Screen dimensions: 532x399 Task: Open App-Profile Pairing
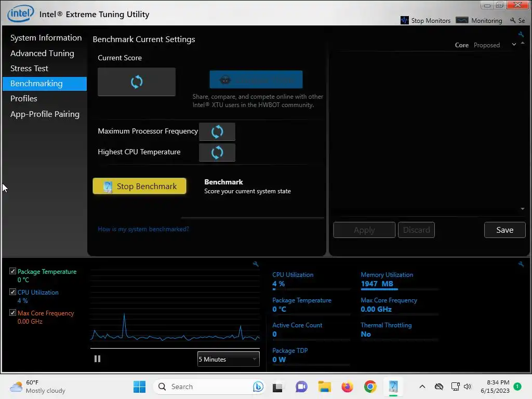[45, 114]
